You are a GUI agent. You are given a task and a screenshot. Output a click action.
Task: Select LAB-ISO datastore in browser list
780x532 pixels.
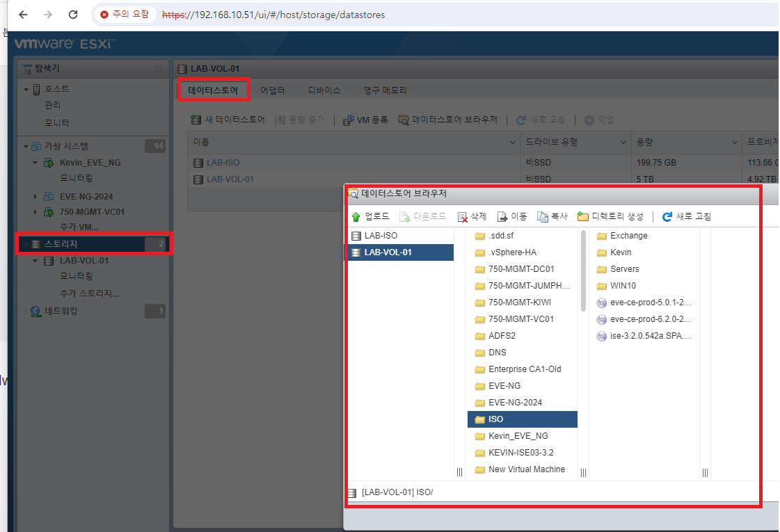(401, 236)
